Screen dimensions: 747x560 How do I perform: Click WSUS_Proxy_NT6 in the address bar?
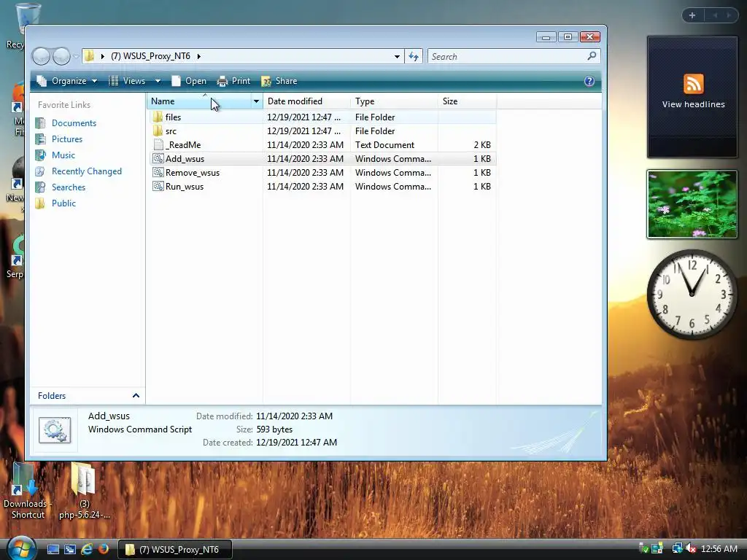pos(150,56)
